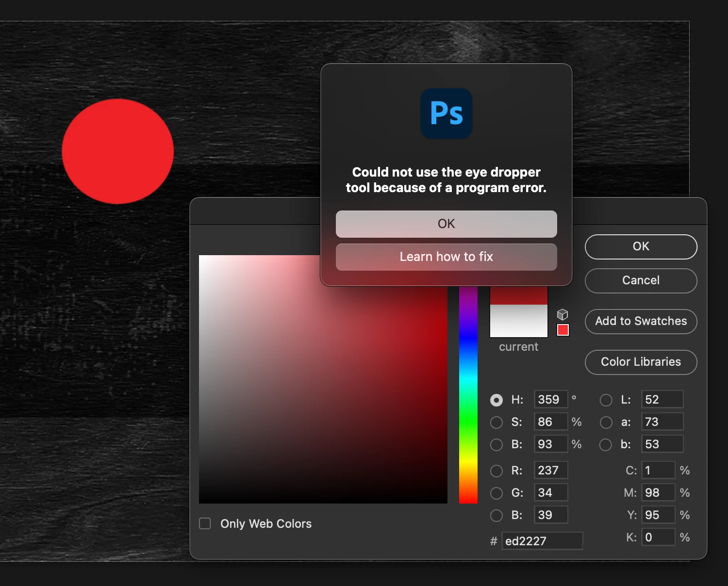Click the Photoshop Ps app icon in error dialog
Viewport: 728px width, 586px height.
click(x=447, y=114)
